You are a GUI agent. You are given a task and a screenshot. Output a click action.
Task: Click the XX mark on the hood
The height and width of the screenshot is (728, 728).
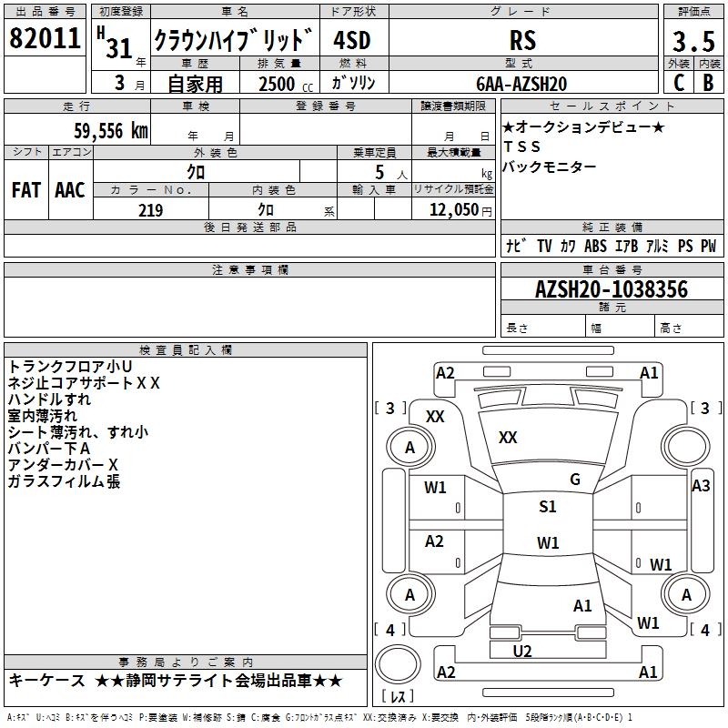pos(508,438)
